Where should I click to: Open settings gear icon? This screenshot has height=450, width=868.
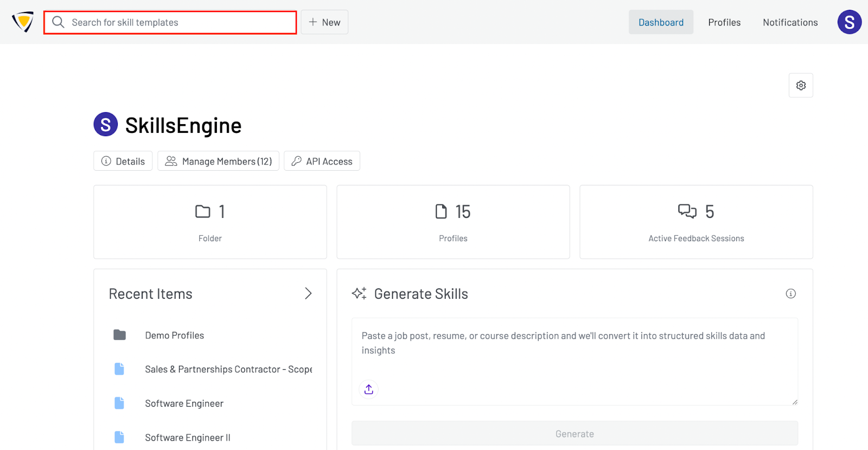(x=801, y=86)
